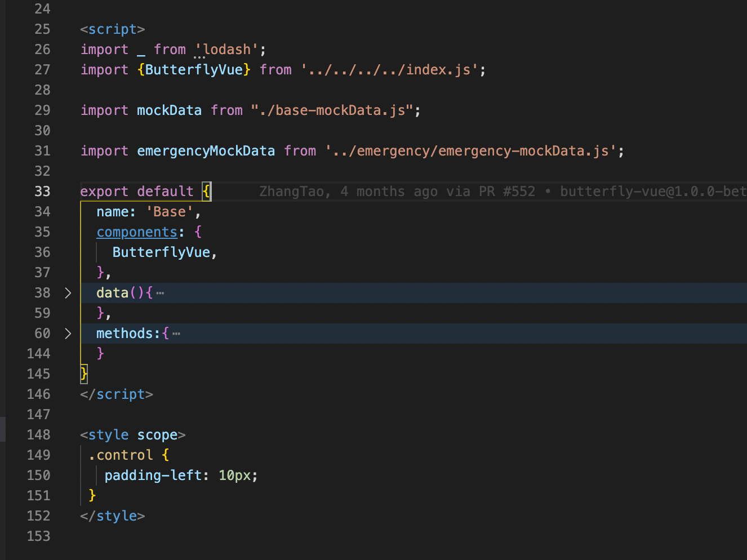Click the '../../../../index.js' path string

pos(389,70)
